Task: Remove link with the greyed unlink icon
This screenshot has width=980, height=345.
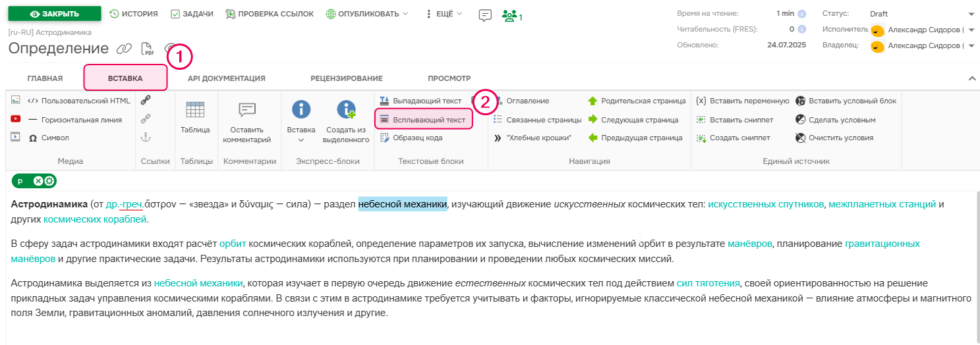Action: [x=146, y=119]
